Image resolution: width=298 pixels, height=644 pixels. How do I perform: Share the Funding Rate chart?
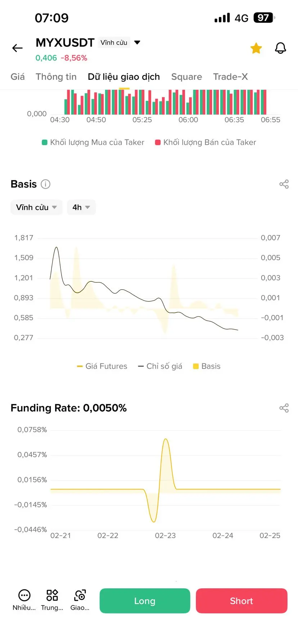(x=284, y=408)
